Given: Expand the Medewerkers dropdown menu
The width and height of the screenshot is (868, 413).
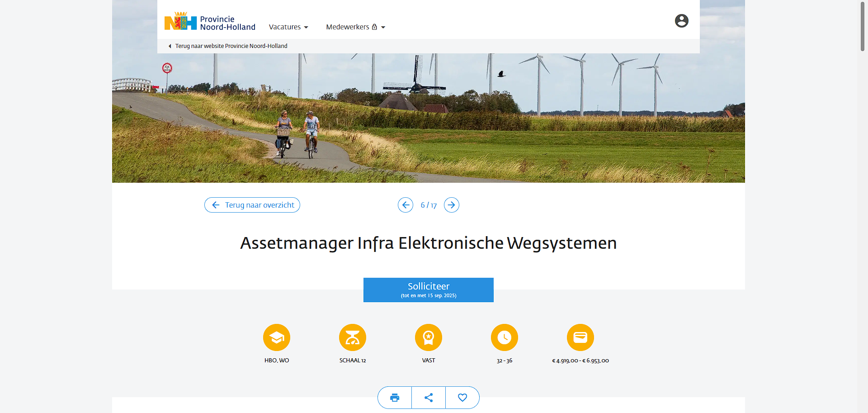Looking at the screenshot, I should tap(355, 27).
